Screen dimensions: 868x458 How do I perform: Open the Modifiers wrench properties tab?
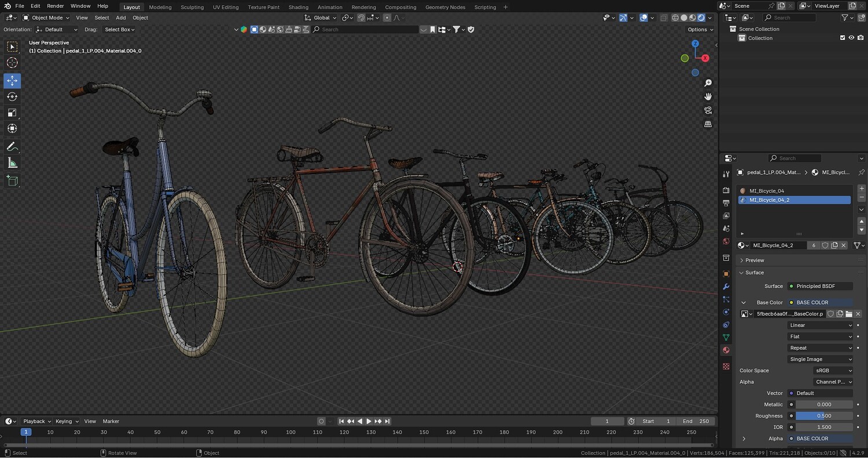(x=726, y=287)
